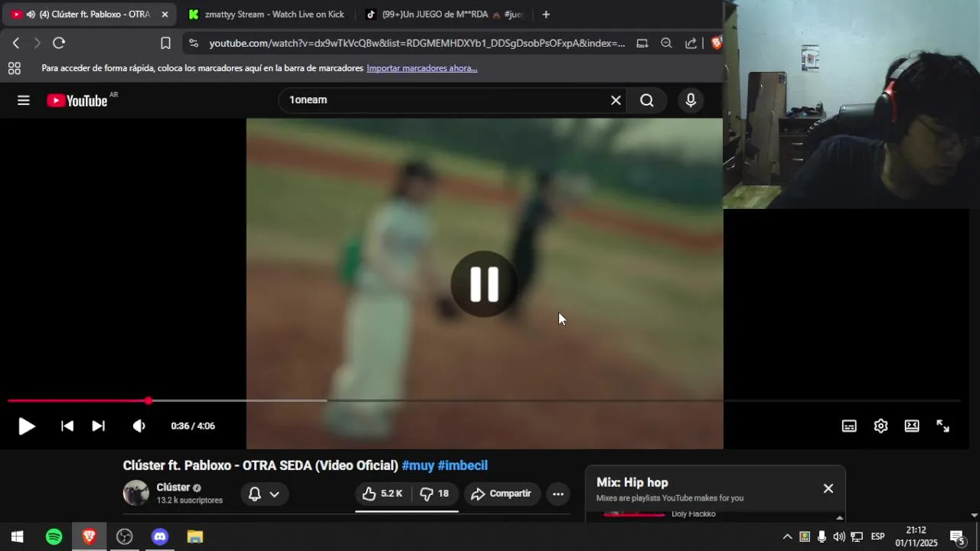The width and height of the screenshot is (980, 551).
Task: Open the apps grid on the bookmarks bar
Action: click(15, 68)
